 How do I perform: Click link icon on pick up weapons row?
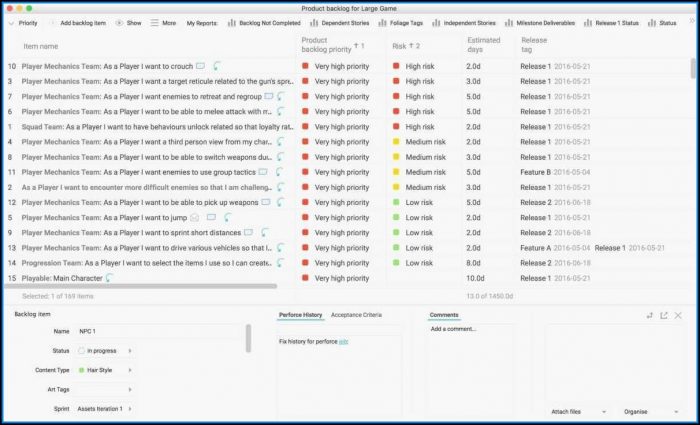click(x=281, y=202)
